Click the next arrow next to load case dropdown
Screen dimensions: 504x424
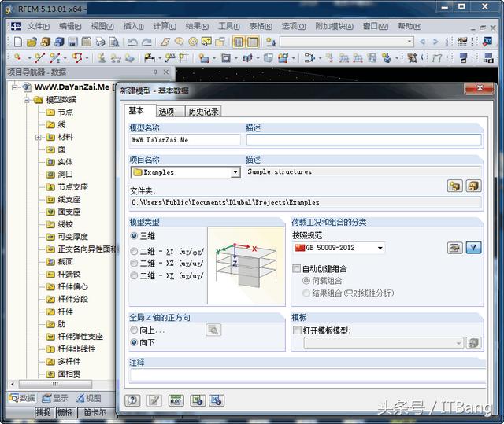(x=435, y=42)
